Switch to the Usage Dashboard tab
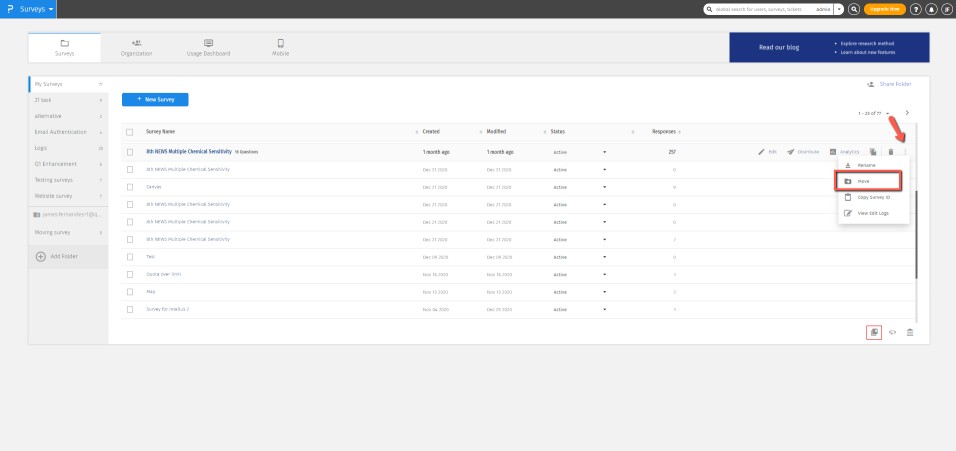This screenshot has height=451, width=956. [x=209, y=48]
